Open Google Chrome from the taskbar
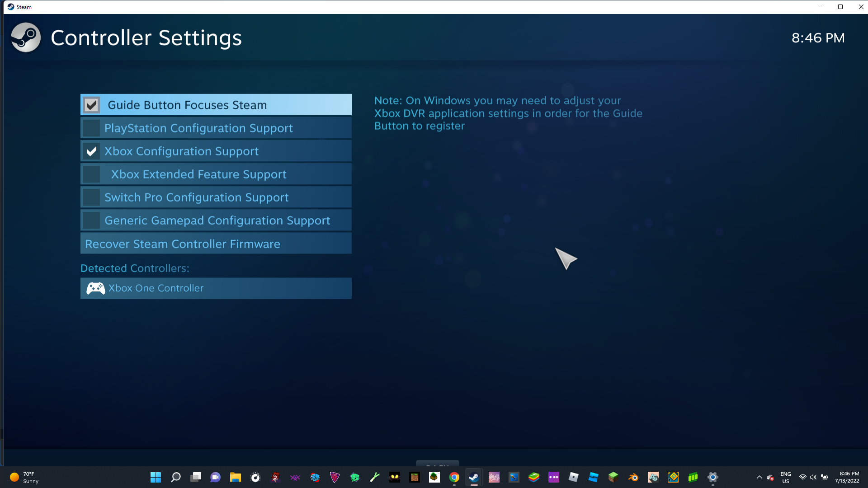The image size is (868, 488). (454, 477)
